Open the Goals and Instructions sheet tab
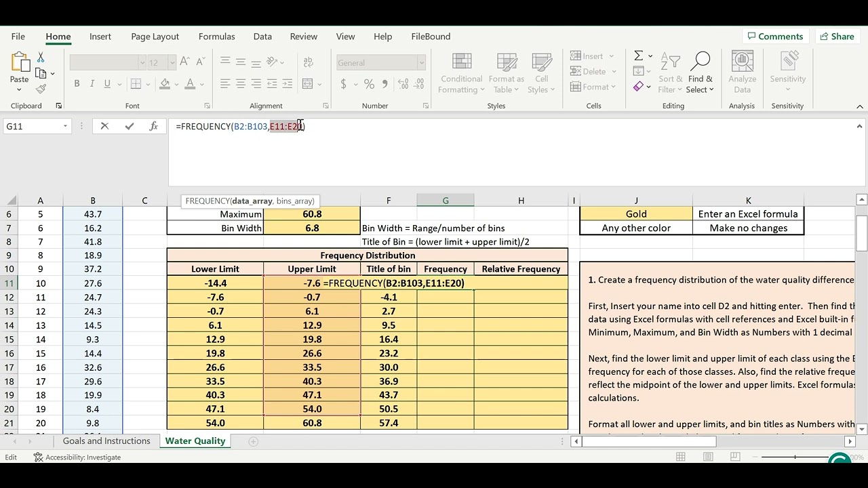The height and width of the screenshot is (488, 868). click(106, 441)
